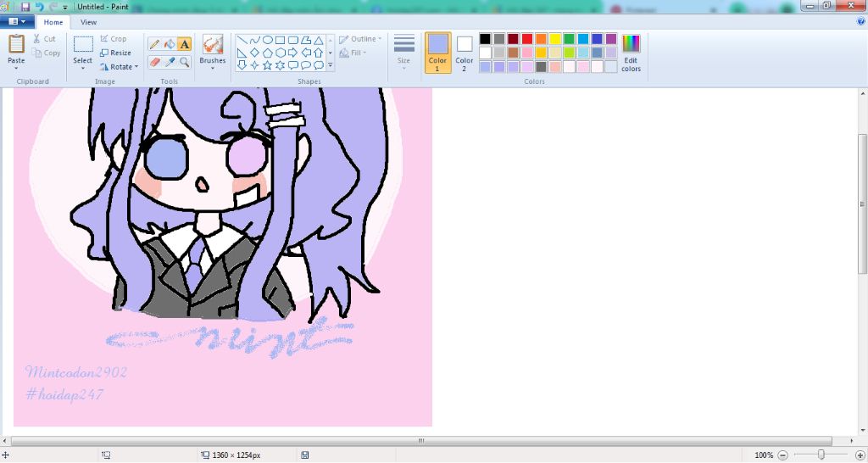Open Customize Quick Access Toolbar dropdown
The image size is (868, 463).
65,7
